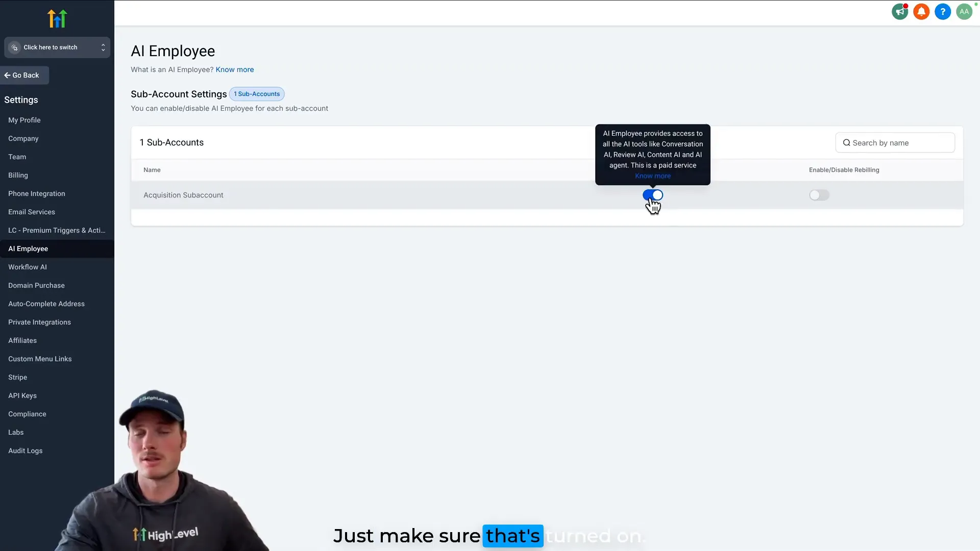The height and width of the screenshot is (551, 980).
Task: Open the AA user avatar menu
Action: [964, 12]
